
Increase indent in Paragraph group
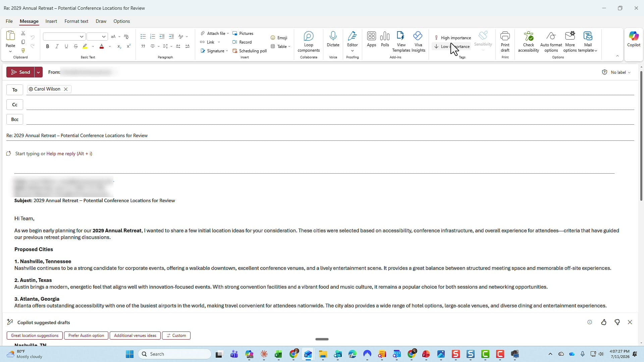(171, 37)
